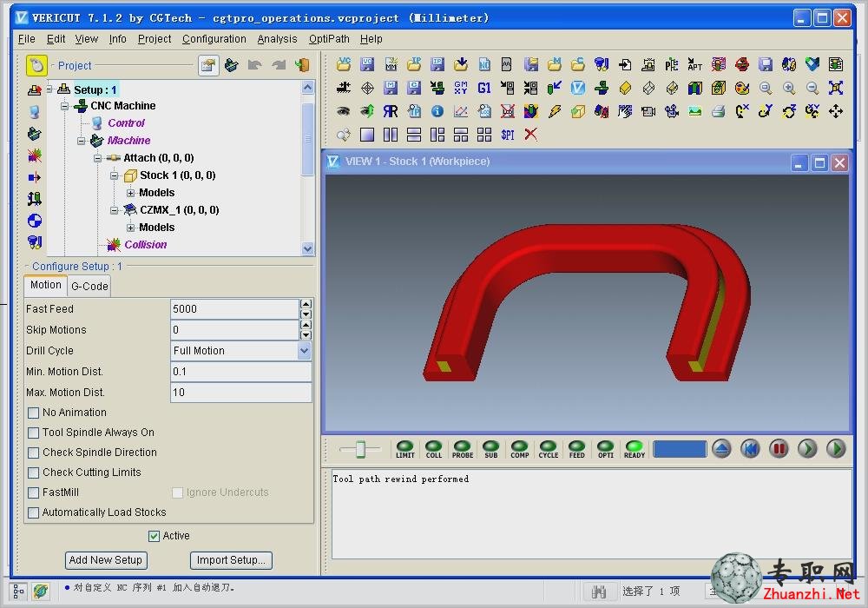Click the APT toolbar icon
This screenshot has width=868, height=608.
click(694, 65)
